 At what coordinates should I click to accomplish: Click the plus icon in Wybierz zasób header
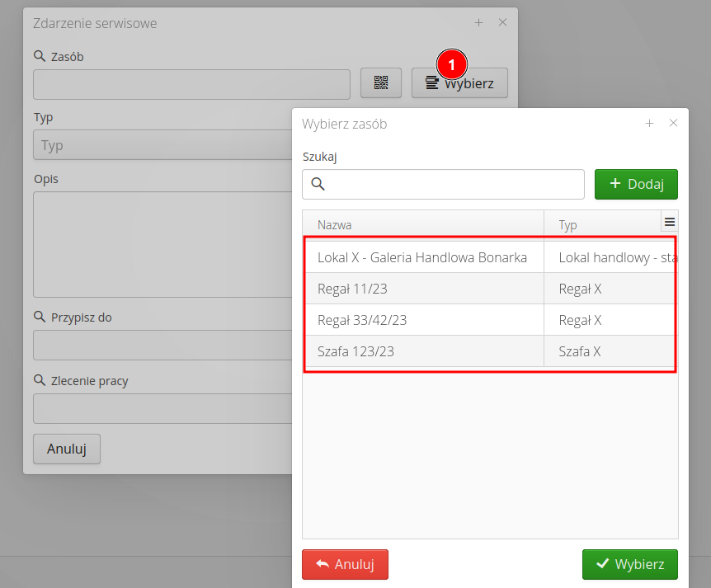click(x=649, y=124)
